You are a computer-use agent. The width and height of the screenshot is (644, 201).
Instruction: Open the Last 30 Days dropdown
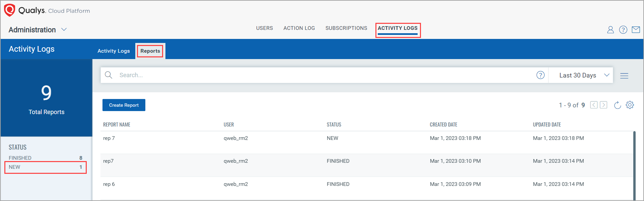pos(581,75)
